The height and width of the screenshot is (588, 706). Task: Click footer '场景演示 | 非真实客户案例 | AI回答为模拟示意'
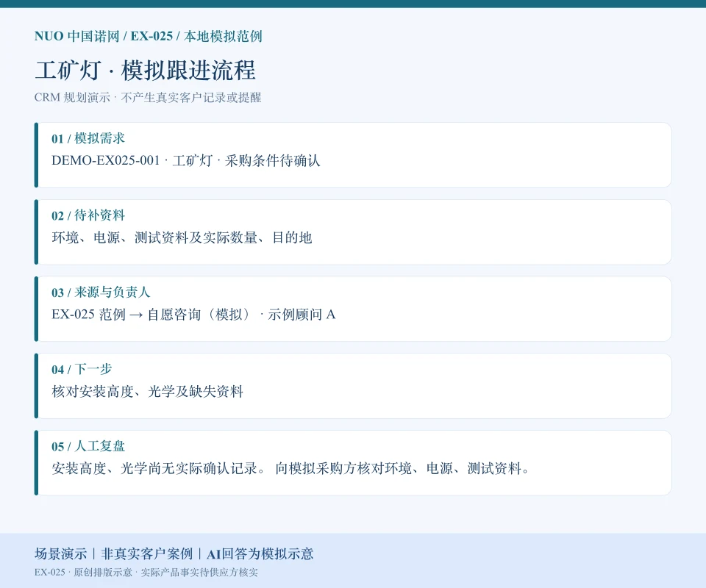point(174,553)
